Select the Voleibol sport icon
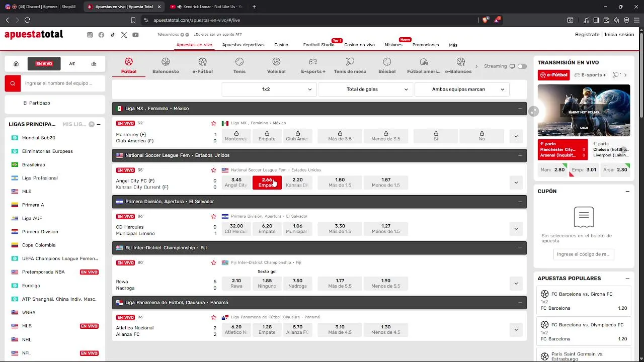Screen dimensions: 644x362 click(x=276, y=65)
